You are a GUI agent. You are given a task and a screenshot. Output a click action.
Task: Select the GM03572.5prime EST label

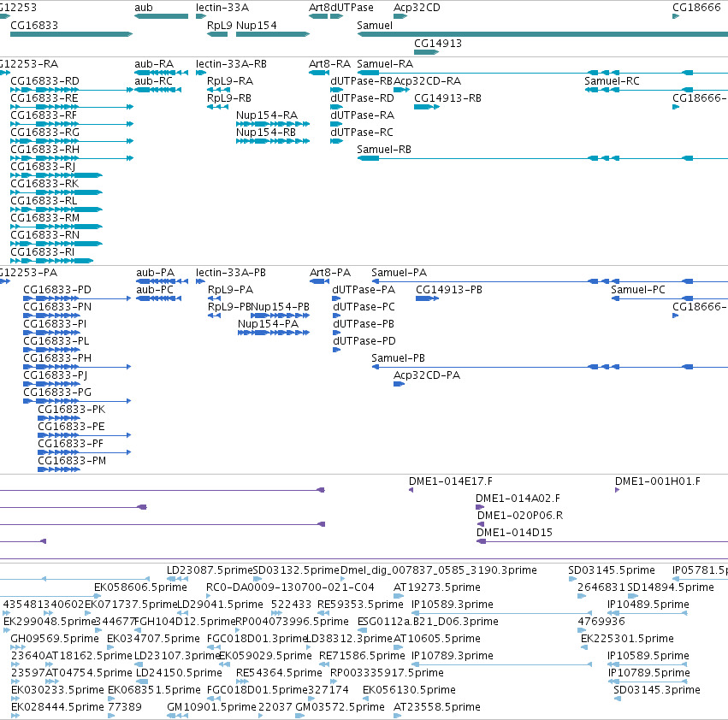click(x=340, y=706)
